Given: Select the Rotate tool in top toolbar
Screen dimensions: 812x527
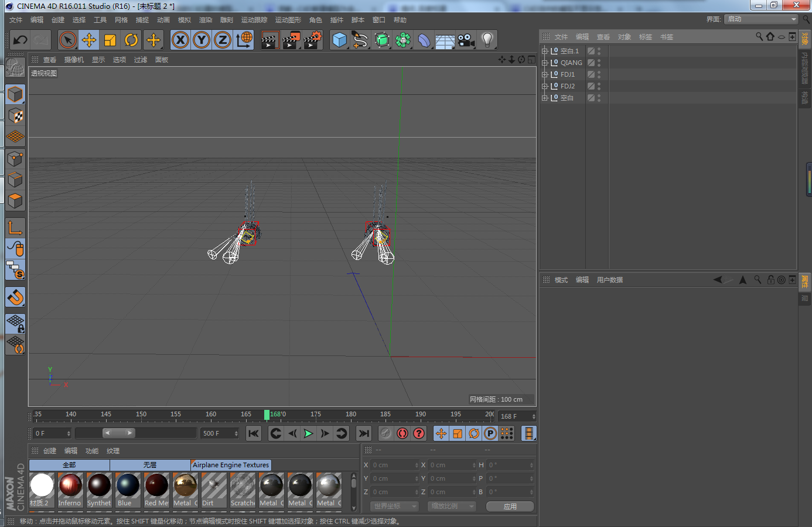Looking at the screenshot, I should tap(131, 40).
